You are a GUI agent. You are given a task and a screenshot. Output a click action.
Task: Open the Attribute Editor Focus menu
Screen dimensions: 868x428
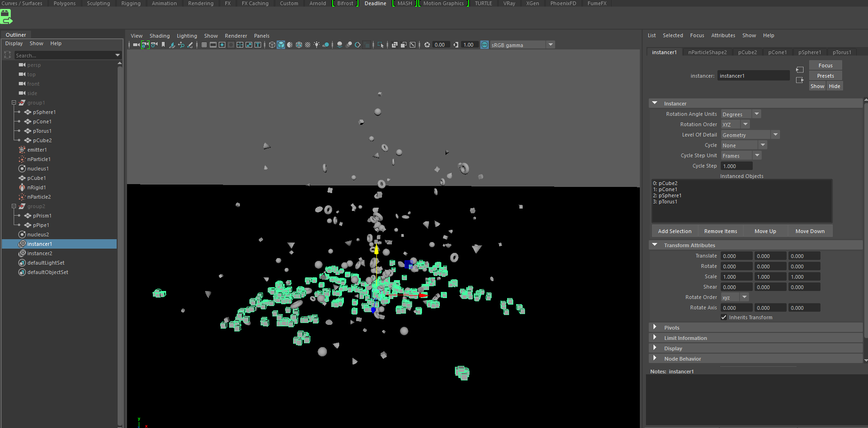coord(697,35)
